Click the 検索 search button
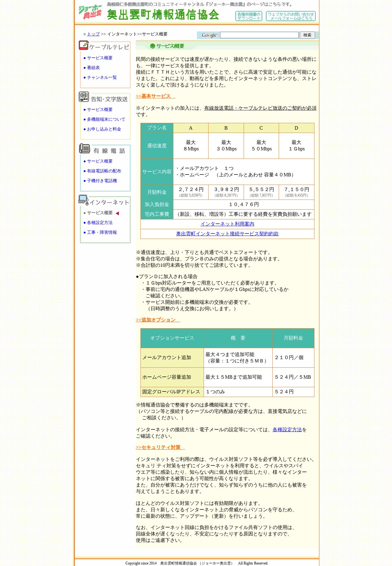The height and width of the screenshot is (566, 392). 307,35
